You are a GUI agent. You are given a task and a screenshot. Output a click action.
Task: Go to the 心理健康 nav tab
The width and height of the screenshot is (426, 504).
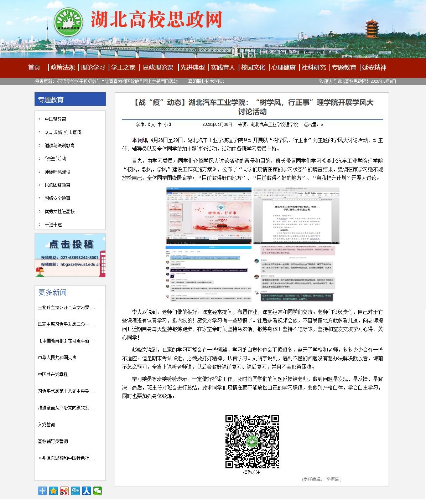tap(283, 67)
